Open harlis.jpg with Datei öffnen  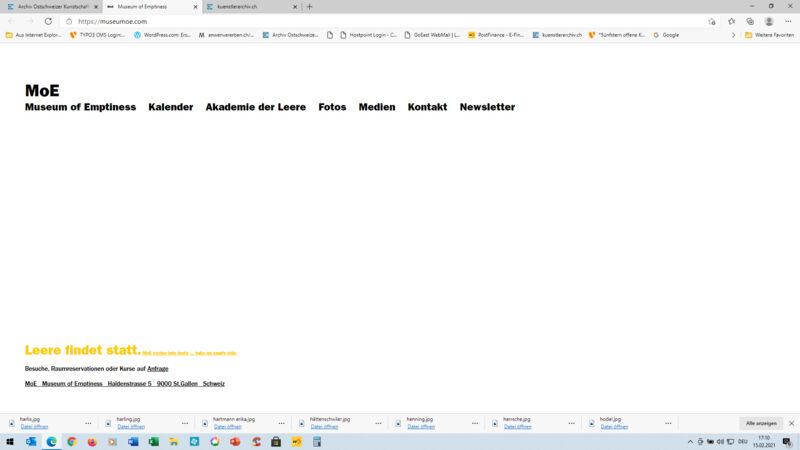point(34,427)
